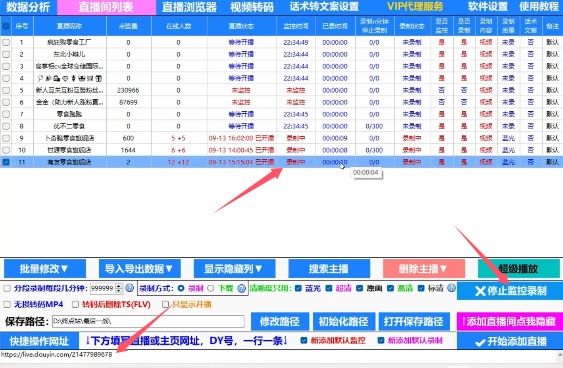Expand the 导入导出数据 dropdown
Screen dimensions: 563x368
(140, 269)
